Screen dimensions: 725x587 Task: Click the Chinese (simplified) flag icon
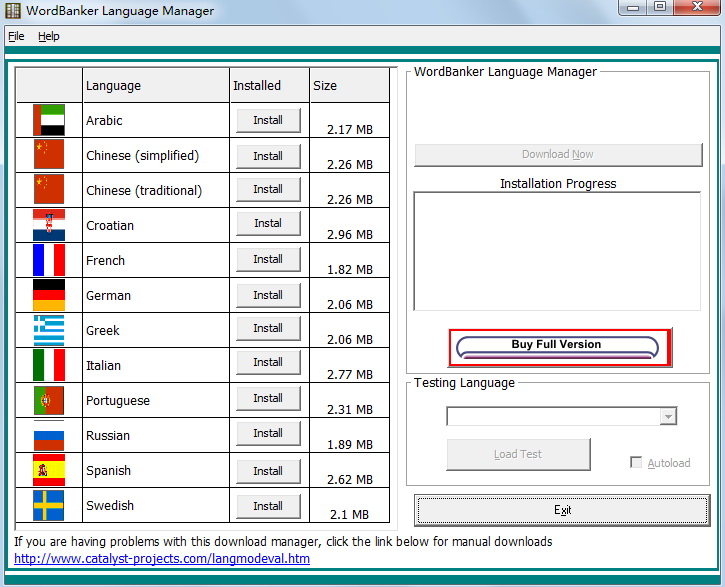[49, 155]
